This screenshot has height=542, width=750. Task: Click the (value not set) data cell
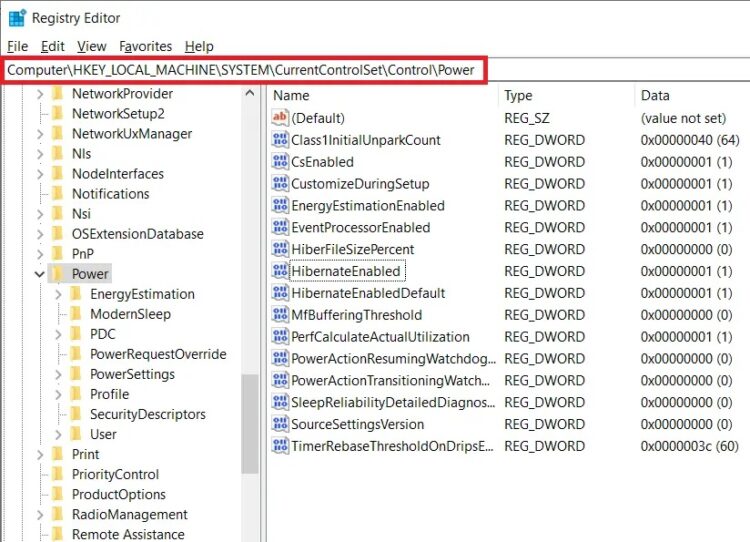pos(683,118)
